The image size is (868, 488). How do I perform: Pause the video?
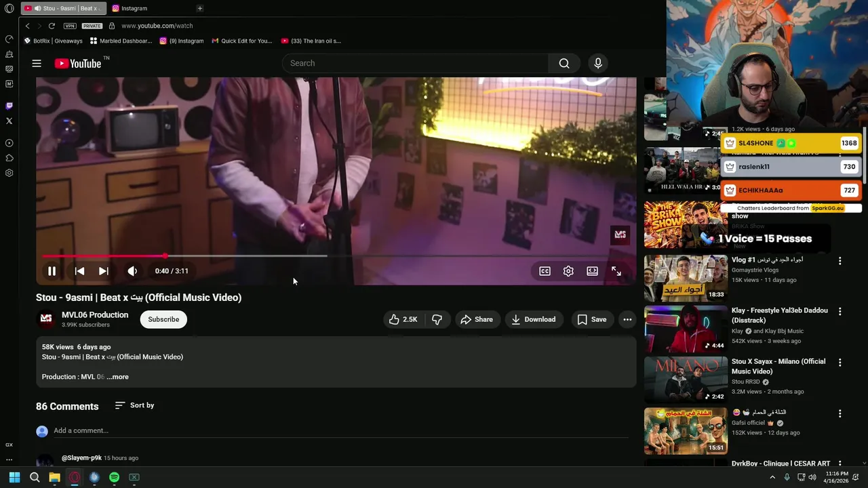coord(52,271)
